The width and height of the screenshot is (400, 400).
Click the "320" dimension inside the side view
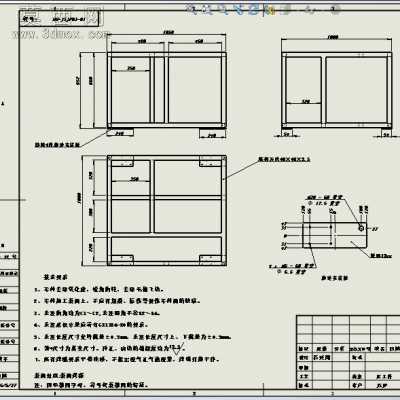pyautogui.click(x=306, y=101)
